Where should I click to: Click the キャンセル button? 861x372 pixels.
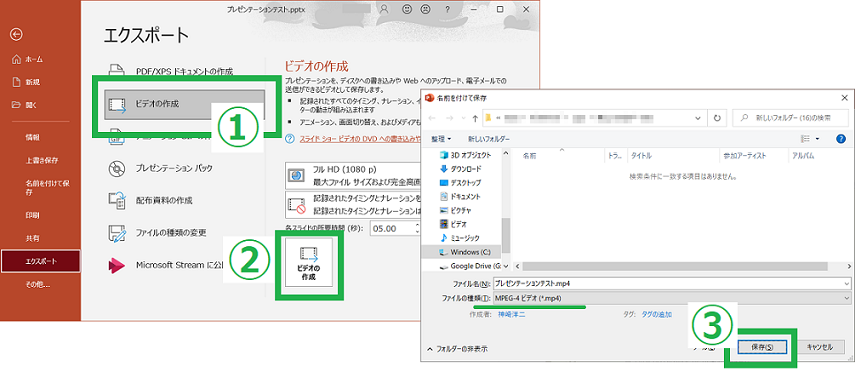[x=820, y=347]
